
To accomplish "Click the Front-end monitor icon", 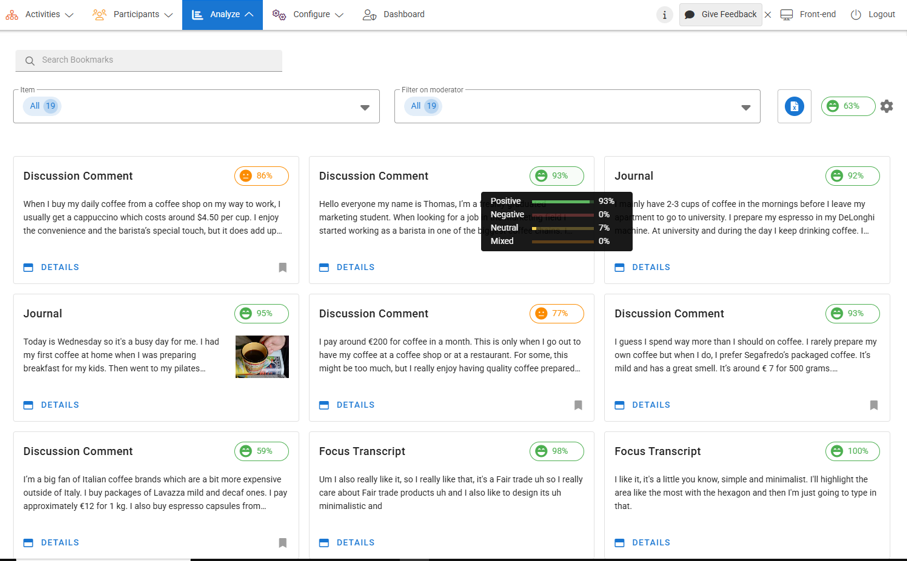I will pos(787,15).
